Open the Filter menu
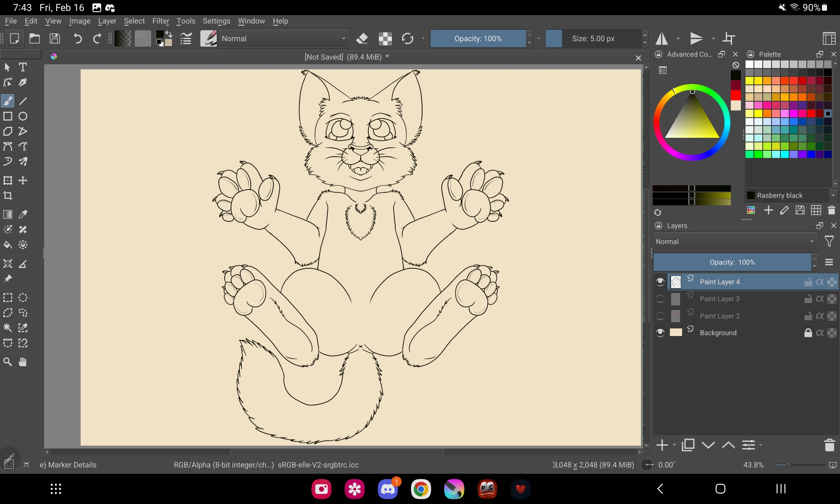The width and height of the screenshot is (840, 504). click(160, 21)
